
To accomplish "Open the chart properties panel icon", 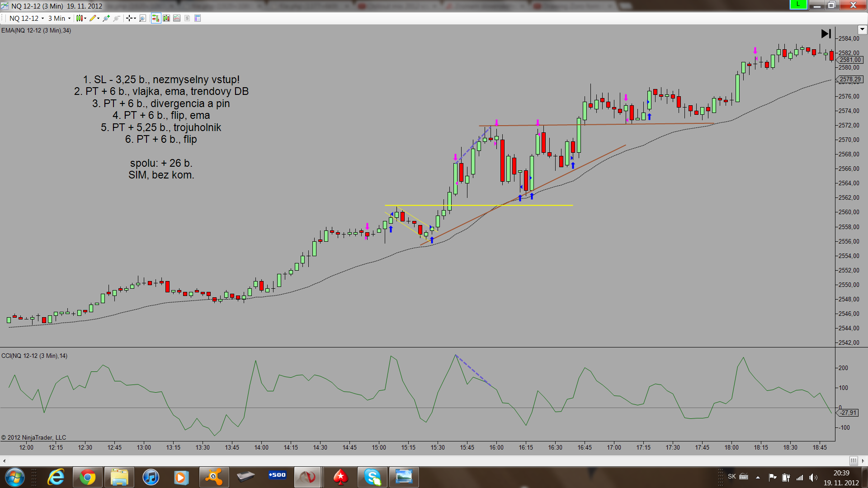I will tap(198, 18).
